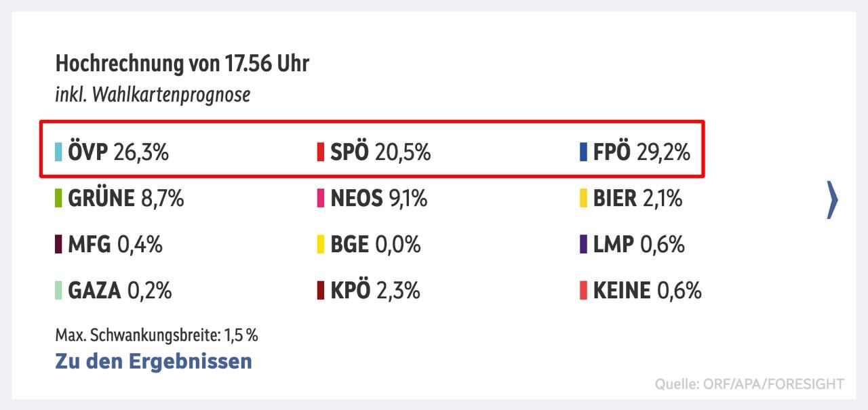Image resolution: width=868 pixels, height=410 pixels.
Task: Click the next-slide chevron arrow
Action: pyautogui.click(x=832, y=200)
